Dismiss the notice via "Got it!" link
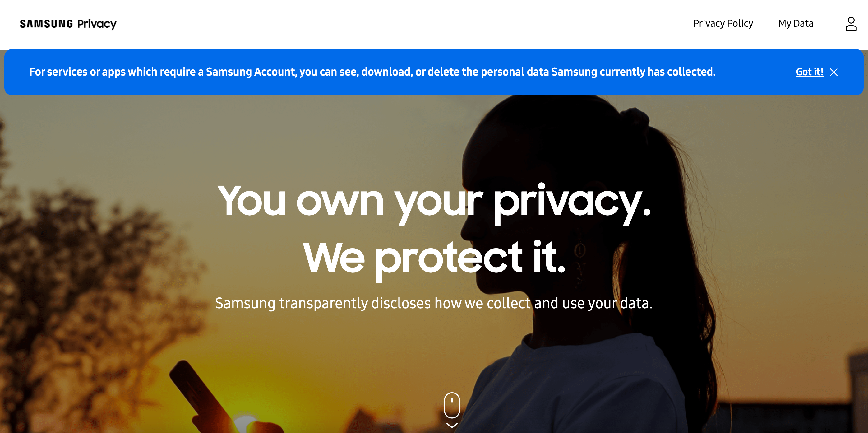 pos(809,72)
